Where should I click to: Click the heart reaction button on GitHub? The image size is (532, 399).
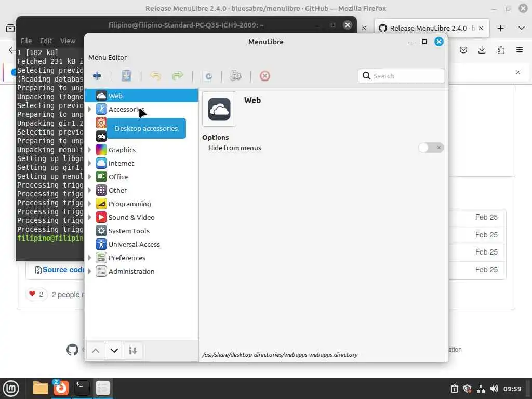[x=36, y=294]
